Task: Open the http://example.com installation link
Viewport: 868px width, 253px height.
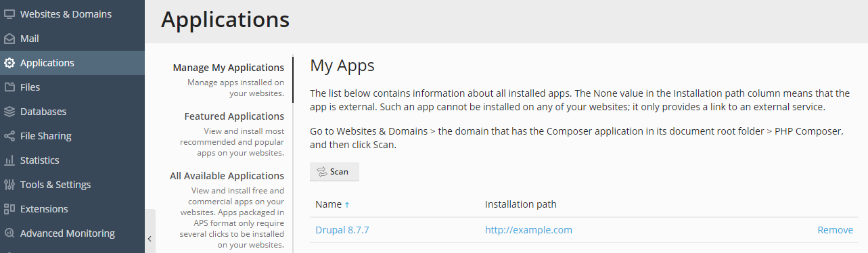Action: click(x=528, y=230)
